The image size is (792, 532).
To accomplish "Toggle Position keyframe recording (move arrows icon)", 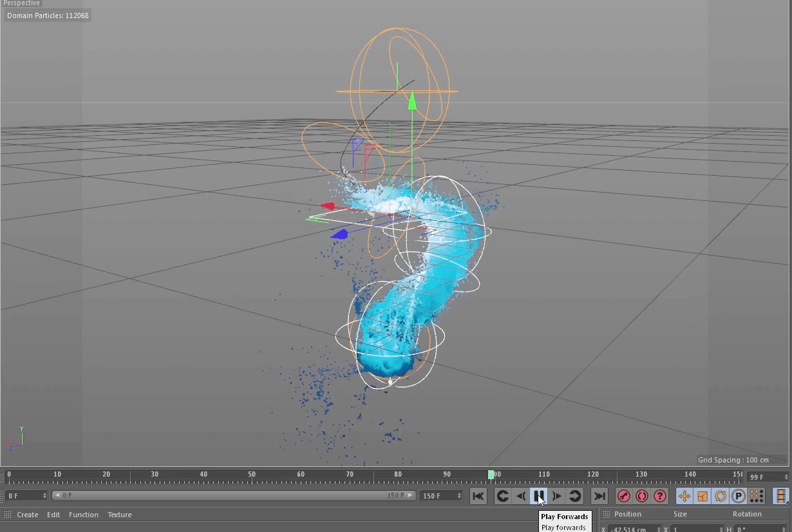I will [684, 496].
